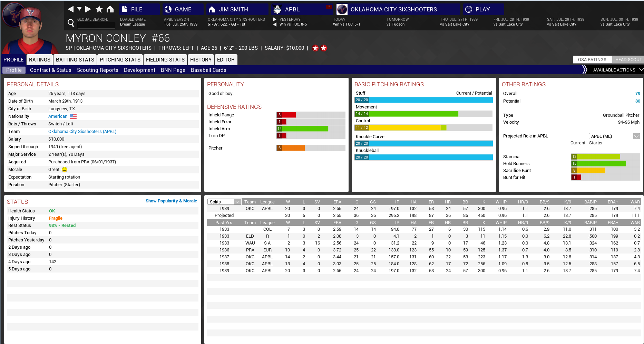Click the back navigation arrow icon
Image resolution: width=644 pixels, height=344 pixels.
click(70, 9)
